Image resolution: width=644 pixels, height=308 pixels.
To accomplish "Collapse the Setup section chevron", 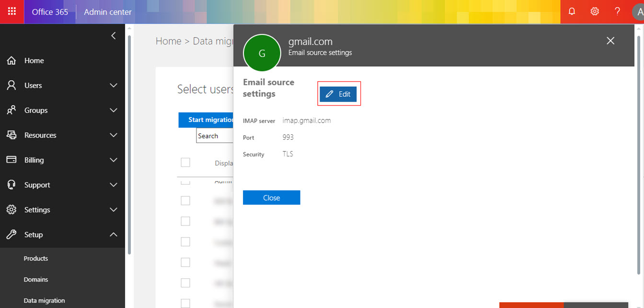I will click(x=114, y=235).
